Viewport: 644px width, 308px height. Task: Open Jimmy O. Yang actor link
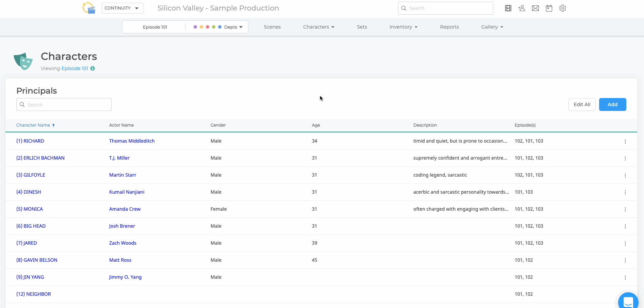[125, 277]
